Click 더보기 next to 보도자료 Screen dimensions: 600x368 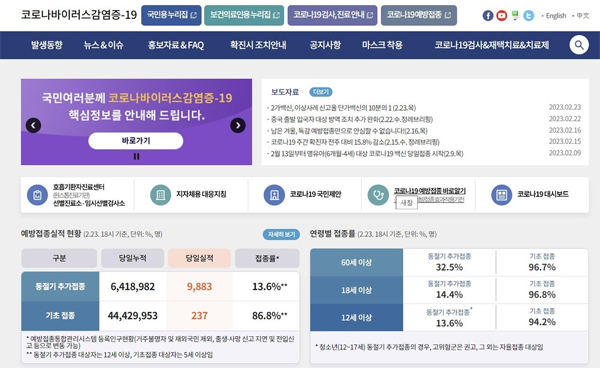(321, 92)
